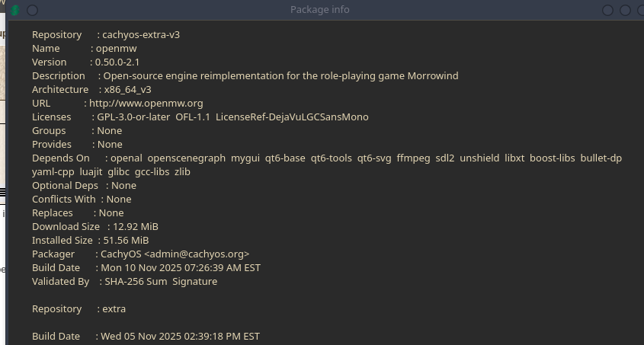The height and width of the screenshot is (345, 644).
Task: Maximize the Package info window
Action: pyautogui.click(x=625, y=10)
